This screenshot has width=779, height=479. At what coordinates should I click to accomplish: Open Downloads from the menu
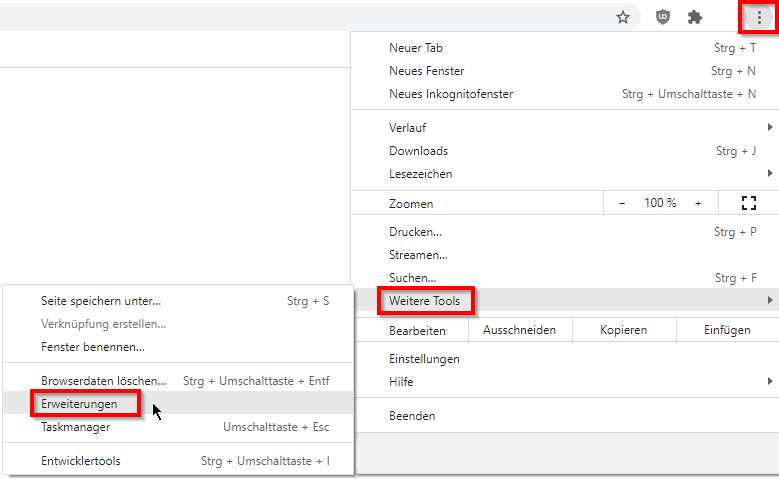pos(419,151)
